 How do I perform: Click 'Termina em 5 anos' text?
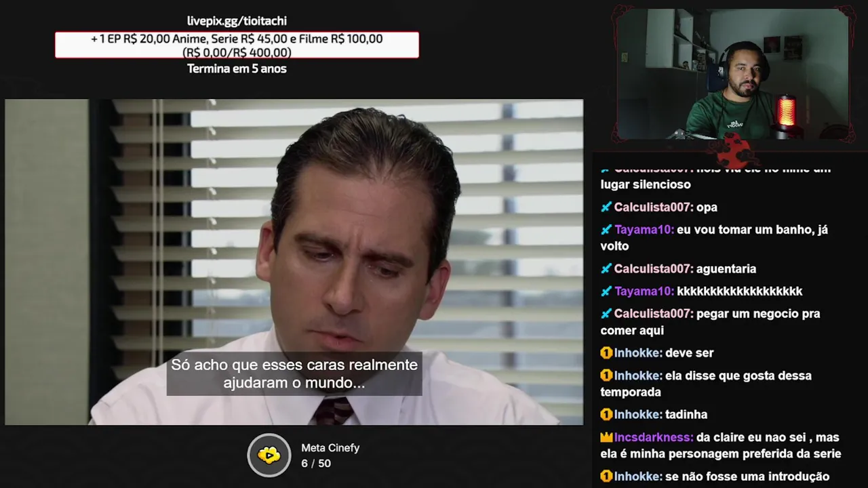click(237, 68)
